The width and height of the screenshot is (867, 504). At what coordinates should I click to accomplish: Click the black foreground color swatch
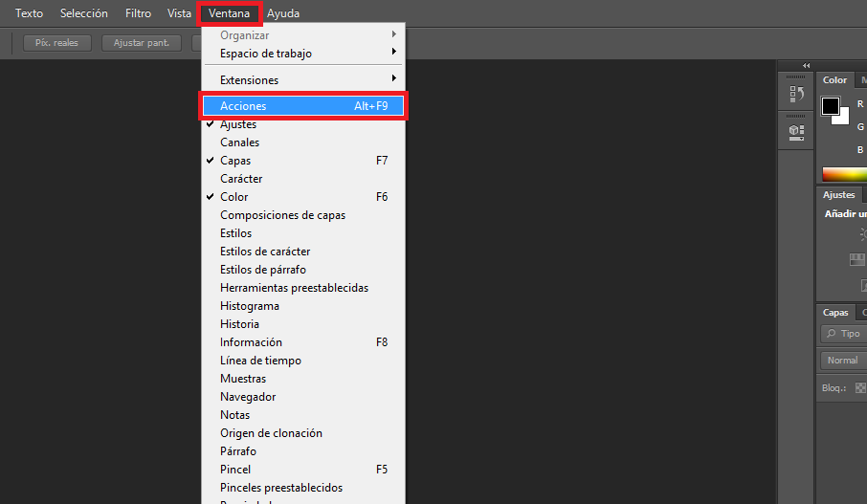tap(830, 106)
